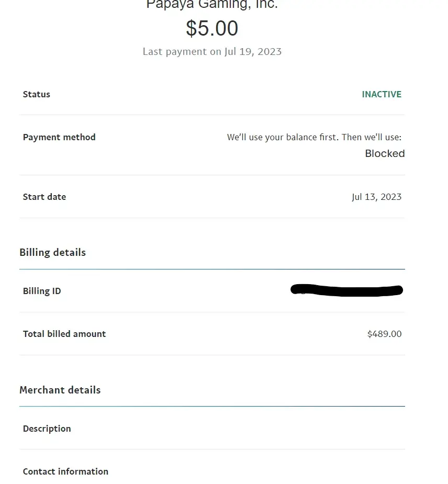Screen dimensions: 448x484
Task: Click the blacked-out Billing ID value
Action: pos(346,290)
